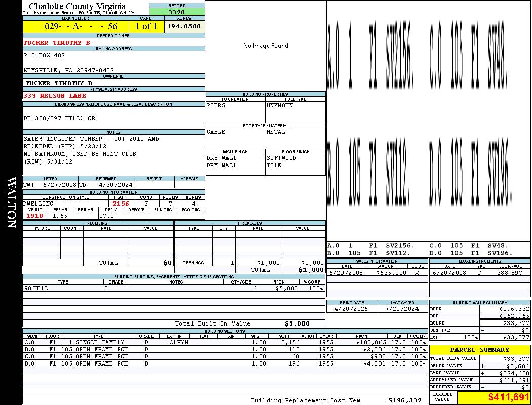Click the record number 3320
532x405 pixels.
[177, 12]
